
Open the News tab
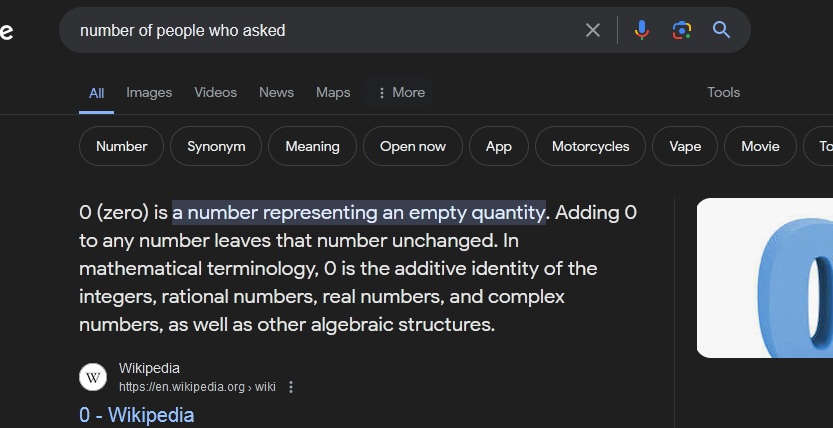click(276, 92)
